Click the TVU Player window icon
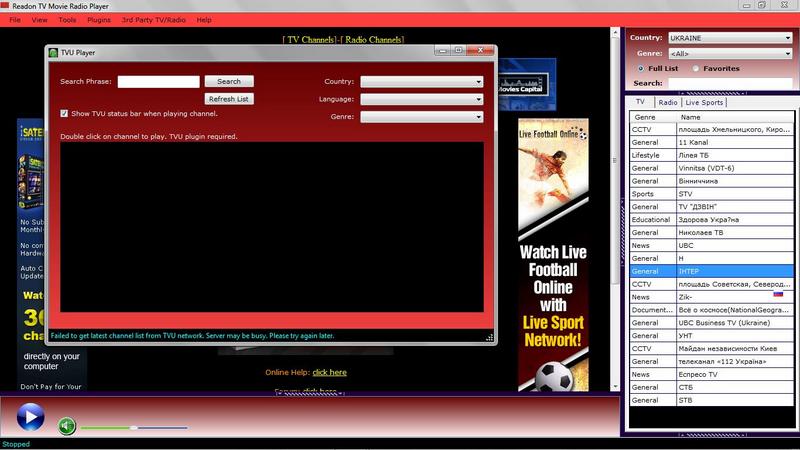 (53, 53)
